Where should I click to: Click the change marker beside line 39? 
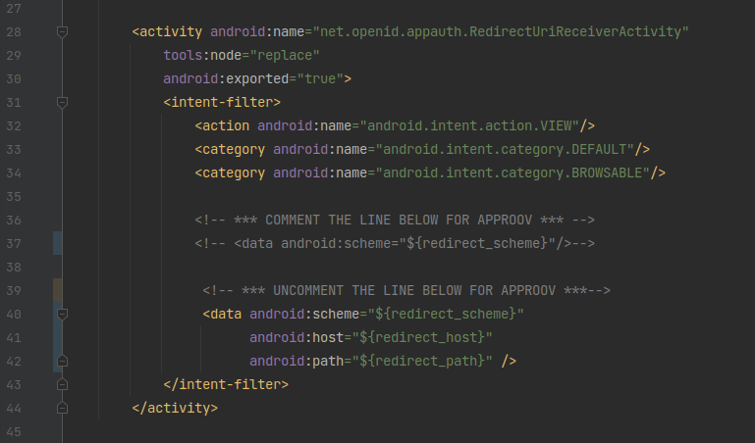point(57,290)
